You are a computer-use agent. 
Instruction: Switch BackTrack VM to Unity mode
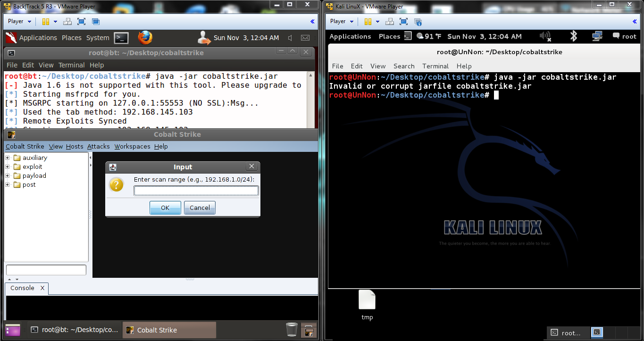[x=96, y=22]
